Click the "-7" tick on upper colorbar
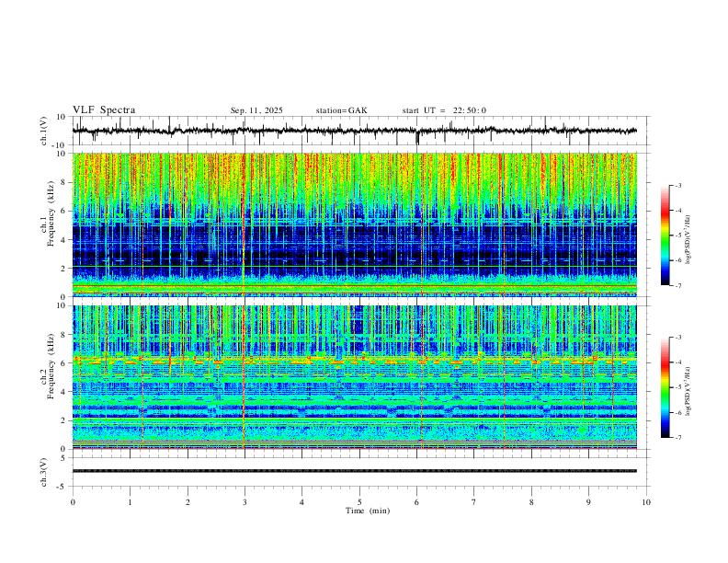This screenshot has width=728, height=563. (x=677, y=285)
